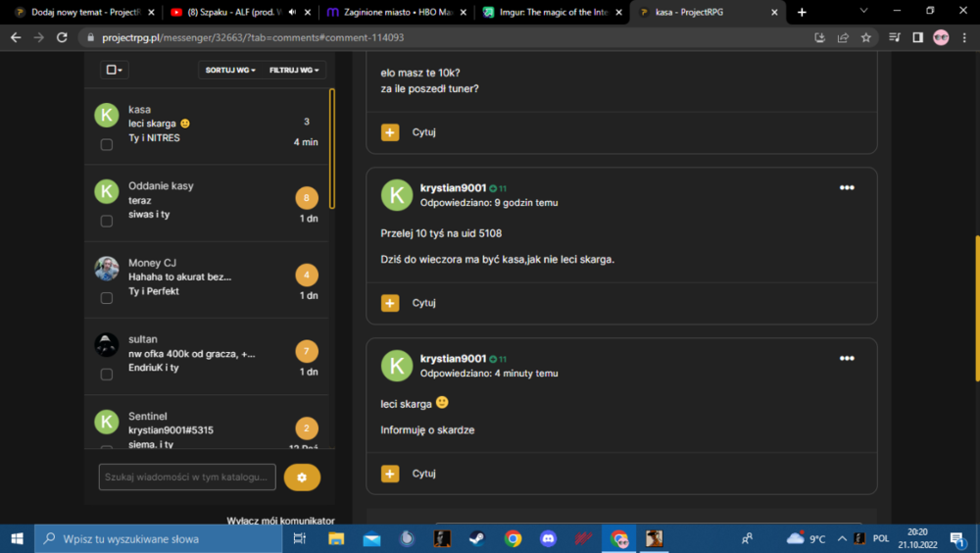
Task: Click the conversation list scrollbar
Action: click(332, 149)
